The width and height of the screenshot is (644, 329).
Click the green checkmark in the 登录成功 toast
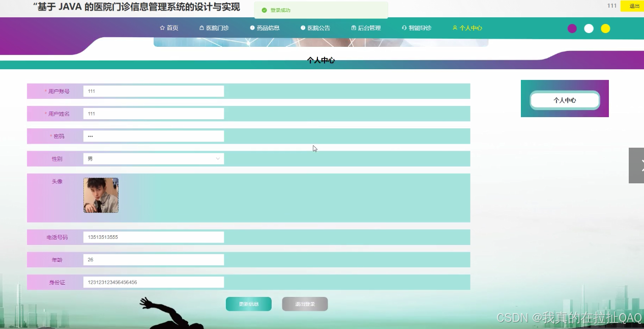point(265,9)
